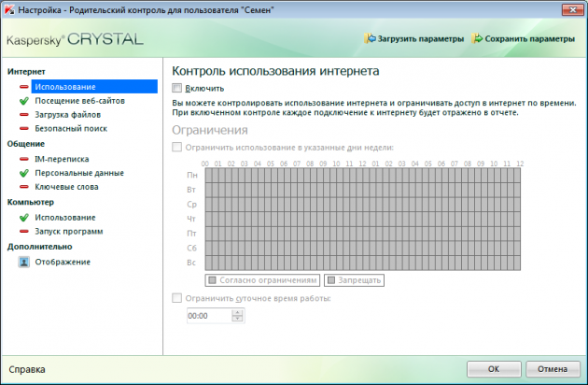
Task: Click the Дополнительно group heading
Action: (40, 247)
